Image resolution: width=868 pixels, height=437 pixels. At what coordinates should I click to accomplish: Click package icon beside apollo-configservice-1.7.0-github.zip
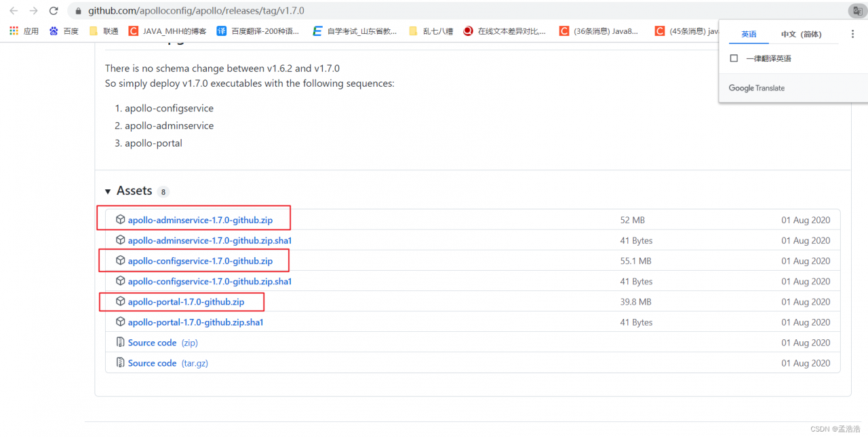[x=121, y=261]
